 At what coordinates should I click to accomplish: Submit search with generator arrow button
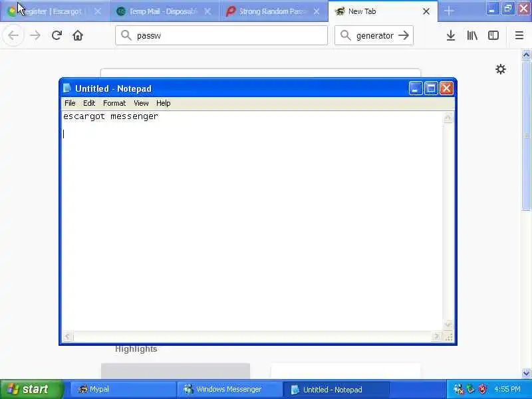404,35
